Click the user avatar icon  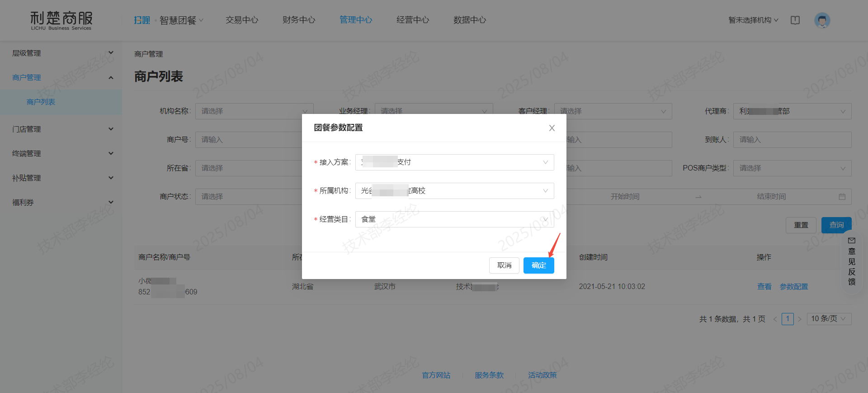click(822, 20)
